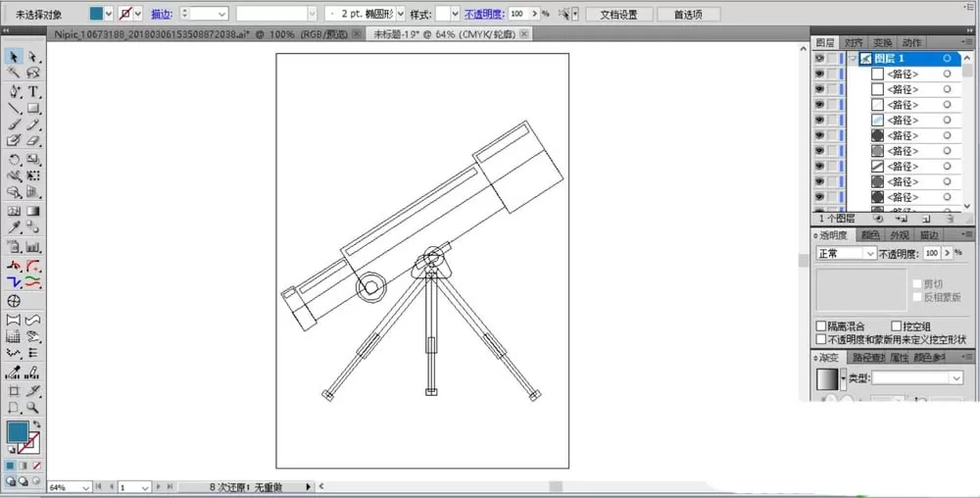Create new layer in Layers panel
Image resolution: width=980 pixels, height=498 pixels.
(926, 219)
